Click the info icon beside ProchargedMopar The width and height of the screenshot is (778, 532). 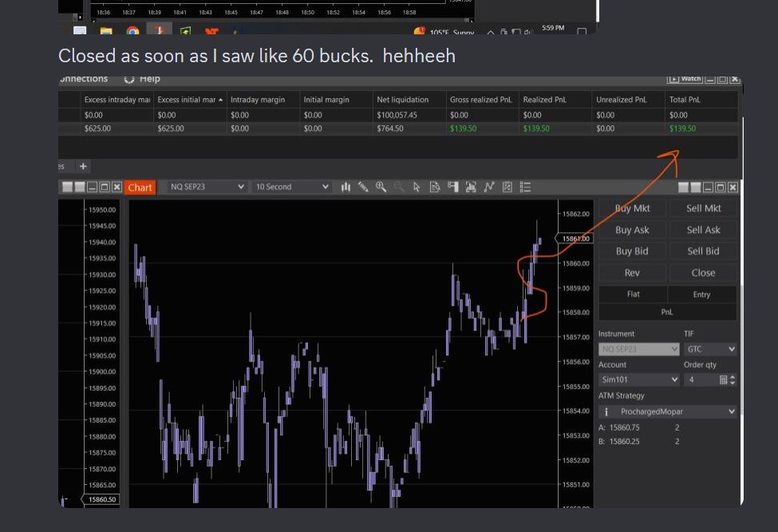pyautogui.click(x=606, y=412)
